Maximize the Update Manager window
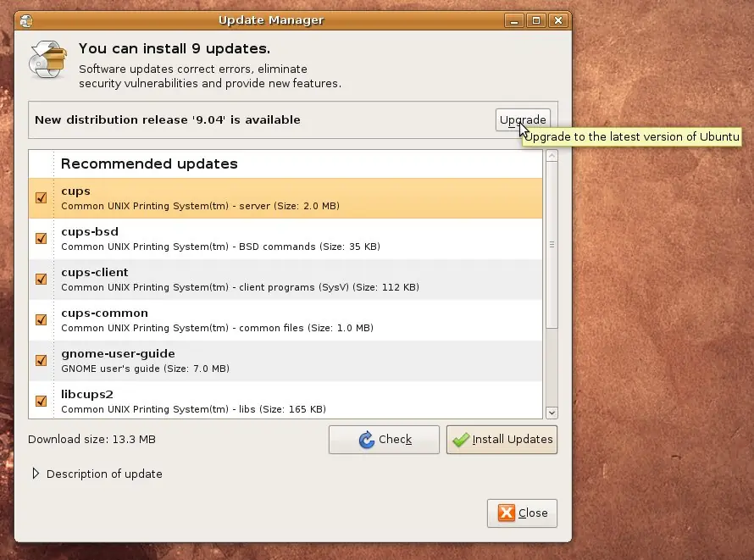This screenshot has width=754, height=560. (536, 20)
